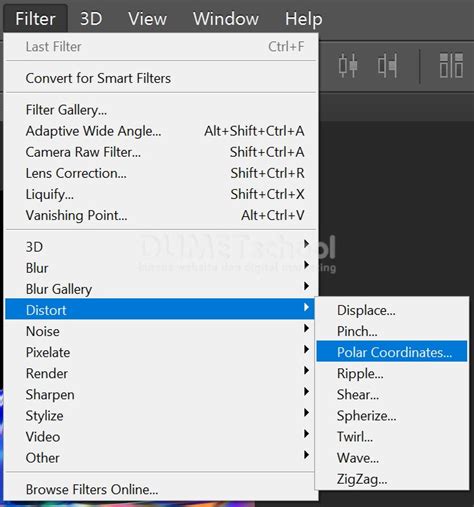This screenshot has width=474, height=507.
Task: Click Browse Filters Online
Action: pos(160,490)
